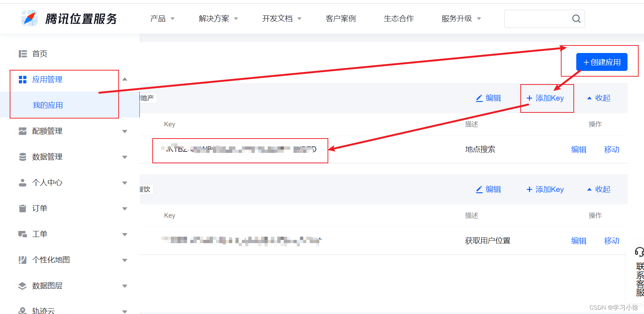Click the 个人中心 person icon
Image resolution: width=644 pixels, height=314 pixels.
(23, 183)
